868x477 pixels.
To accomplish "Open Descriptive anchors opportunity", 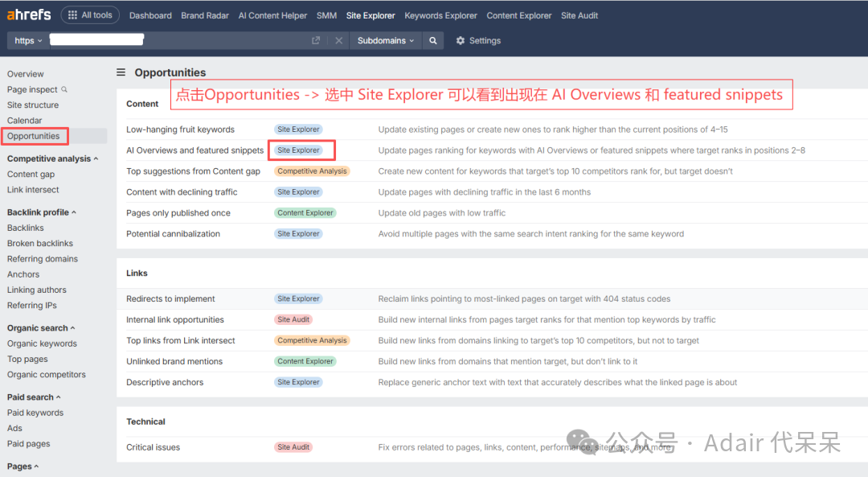I will (165, 382).
